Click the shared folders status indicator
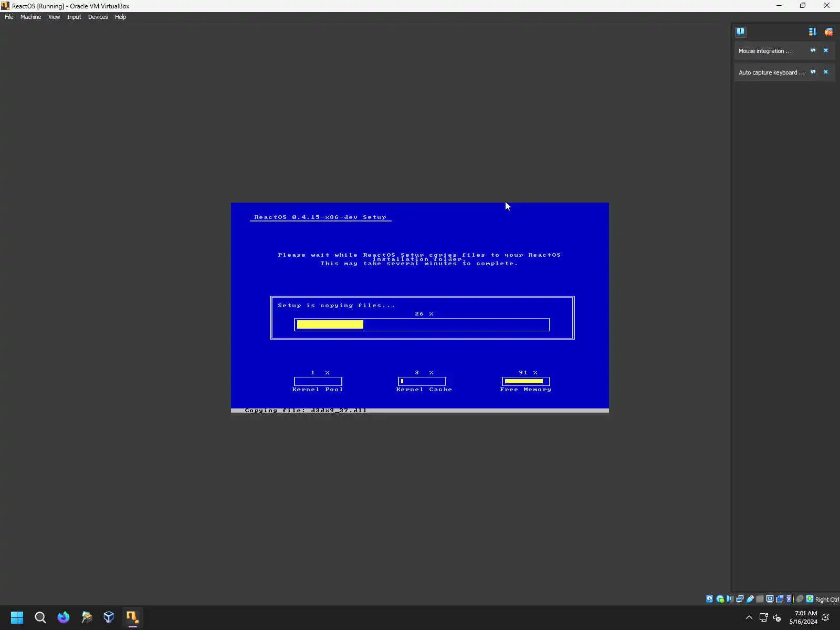 (760, 599)
